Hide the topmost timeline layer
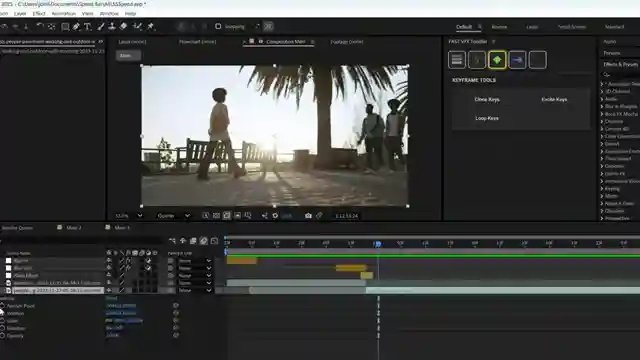 pos(109,260)
